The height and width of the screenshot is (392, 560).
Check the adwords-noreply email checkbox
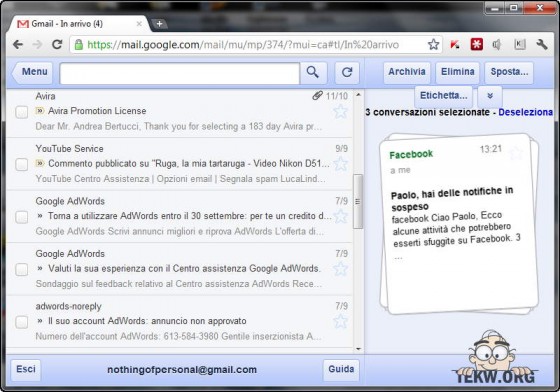coord(21,322)
